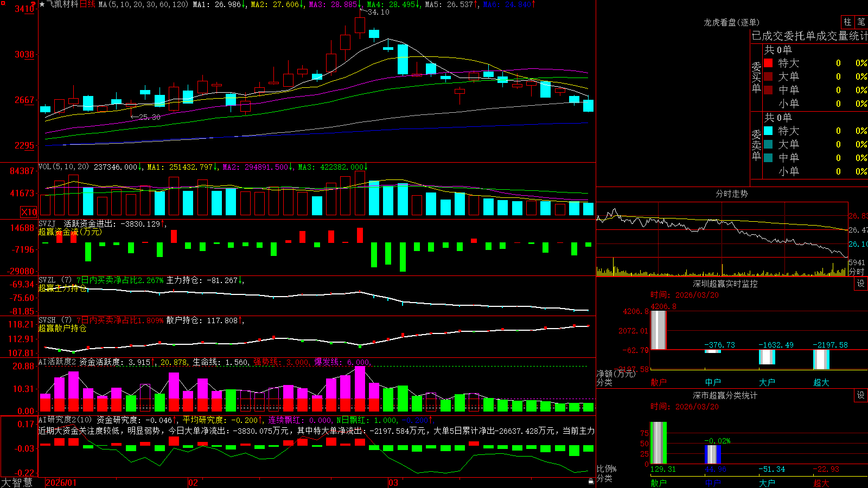
Task: Click the MA(5,10,20,30,60,120) indicator parameters
Action: tap(143, 4)
